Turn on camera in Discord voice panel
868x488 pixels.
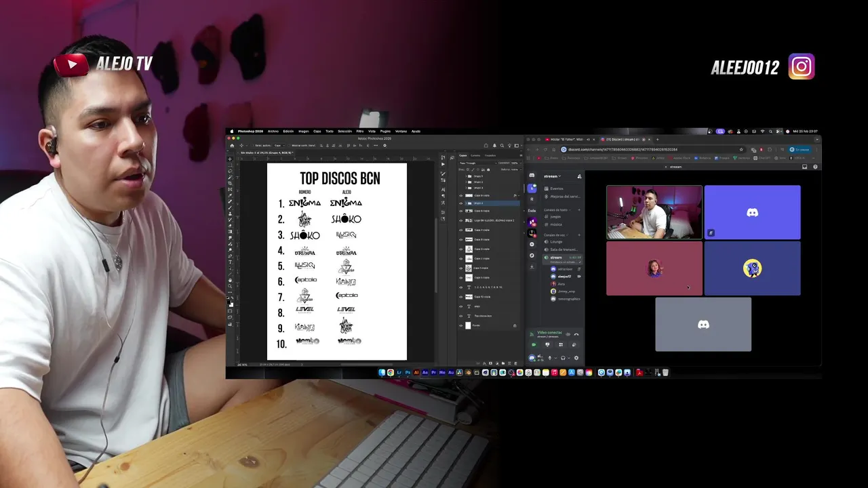pyautogui.click(x=534, y=344)
